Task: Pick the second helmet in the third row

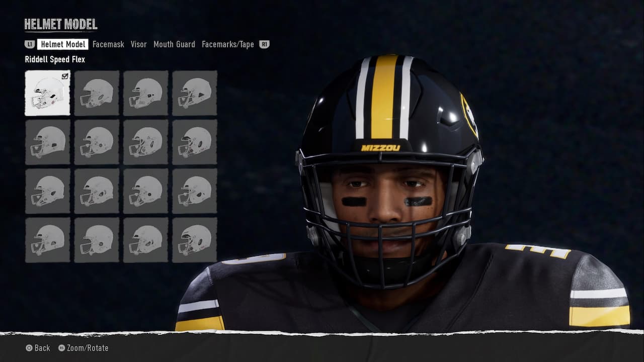Action: tap(97, 191)
